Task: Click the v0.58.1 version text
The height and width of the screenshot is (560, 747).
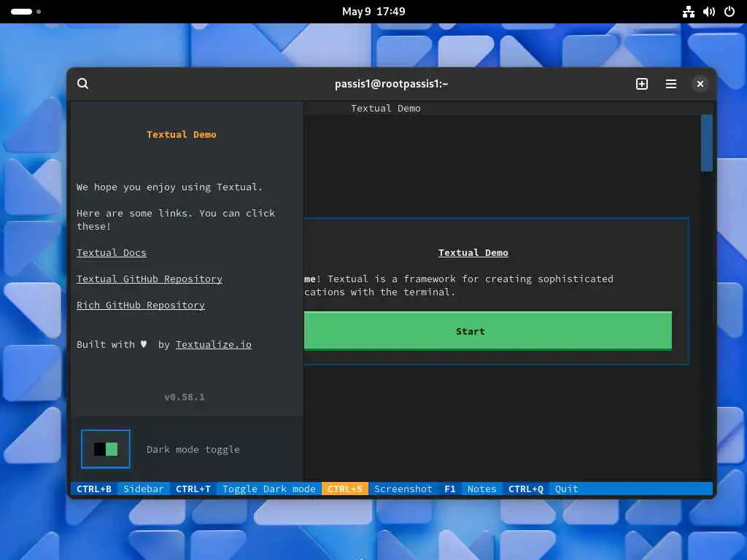Action: point(185,397)
